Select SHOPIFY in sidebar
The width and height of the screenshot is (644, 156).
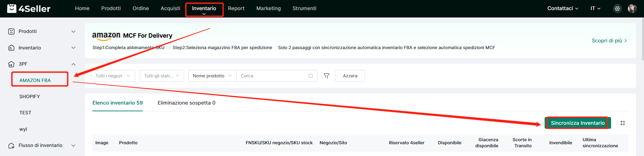(x=30, y=96)
